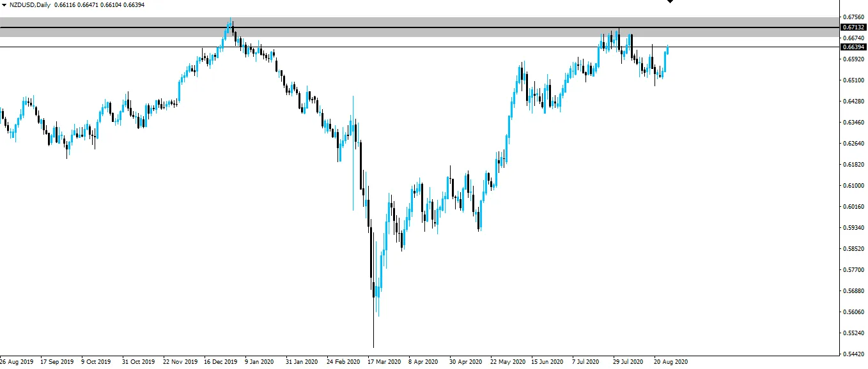Click the NZDUSD,Daily symbol title
This screenshot has height=369, width=868.
tap(29, 4)
